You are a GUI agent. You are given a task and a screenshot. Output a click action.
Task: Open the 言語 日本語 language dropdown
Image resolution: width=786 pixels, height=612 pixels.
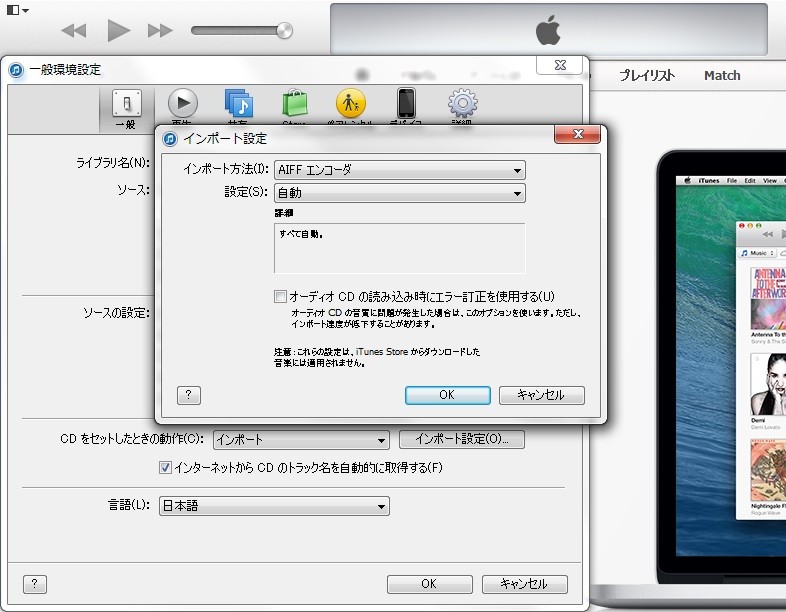coord(274,506)
